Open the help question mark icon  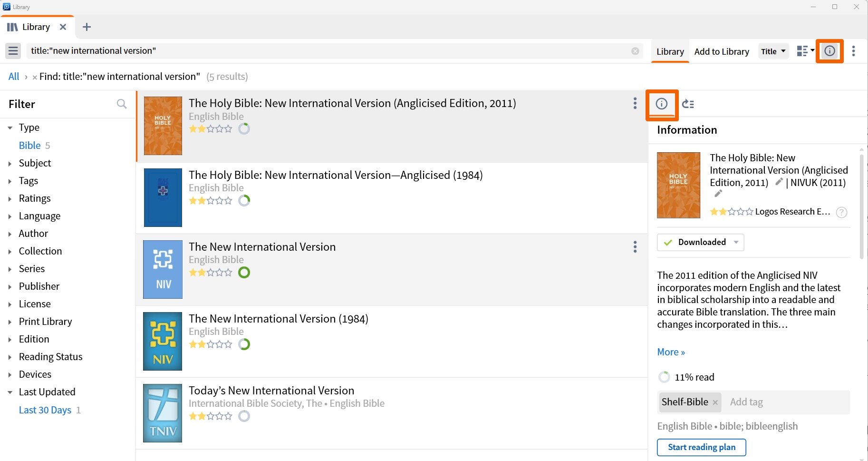click(x=841, y=212)
